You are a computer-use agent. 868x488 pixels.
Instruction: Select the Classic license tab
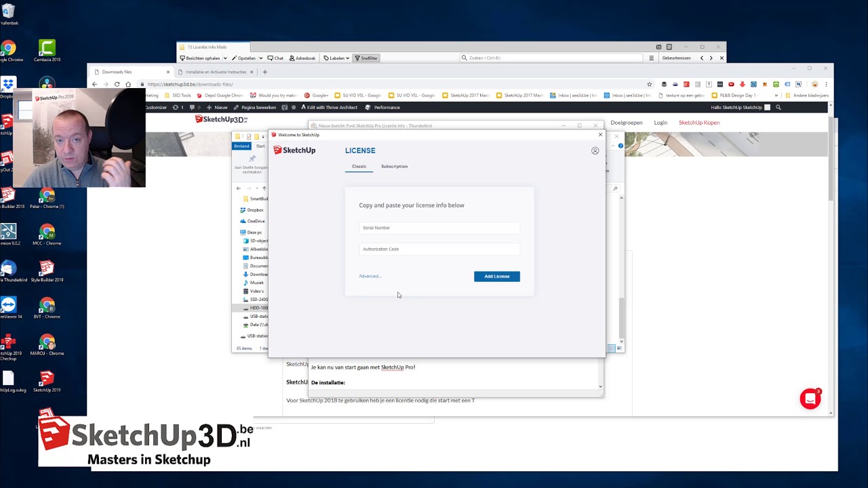359,166
